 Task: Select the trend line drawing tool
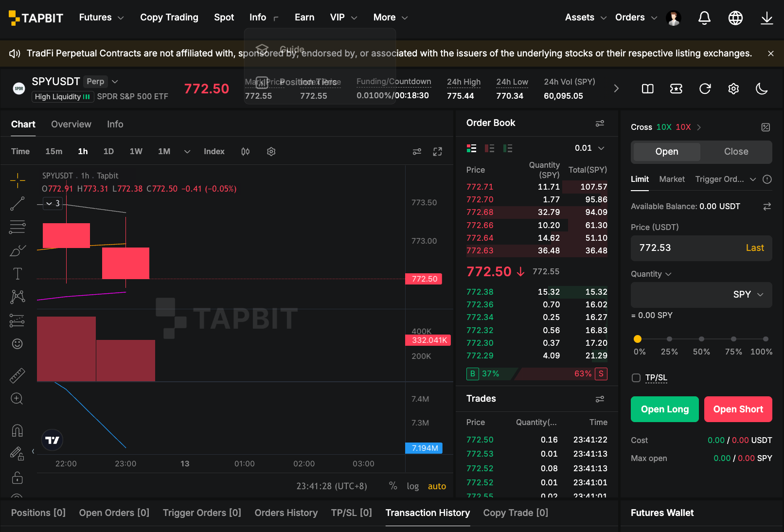coord(18,204)
